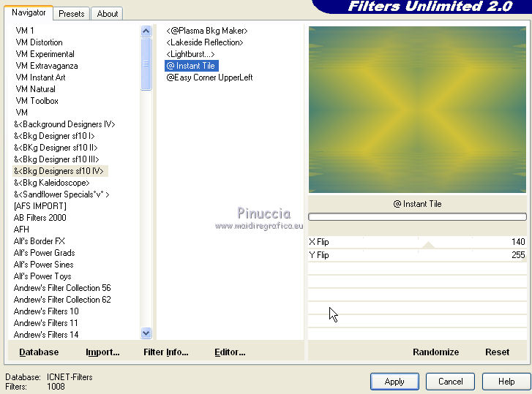
Task: Open the About tab
Action: pos(108,14)
